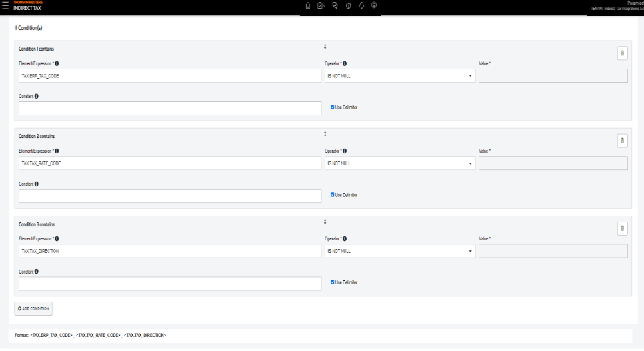Go to the Home page icon
The image size is (644, 351).
point(308,5)
